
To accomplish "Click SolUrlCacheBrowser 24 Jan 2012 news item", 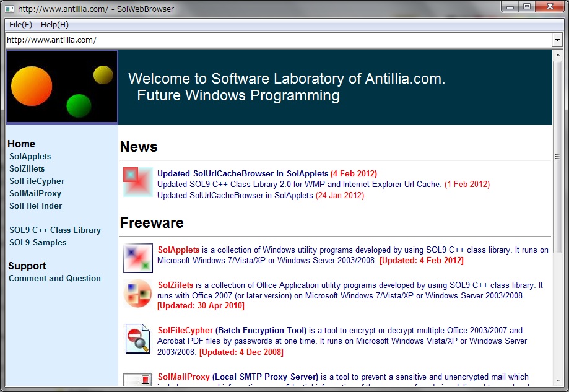I will pos(261,195).
